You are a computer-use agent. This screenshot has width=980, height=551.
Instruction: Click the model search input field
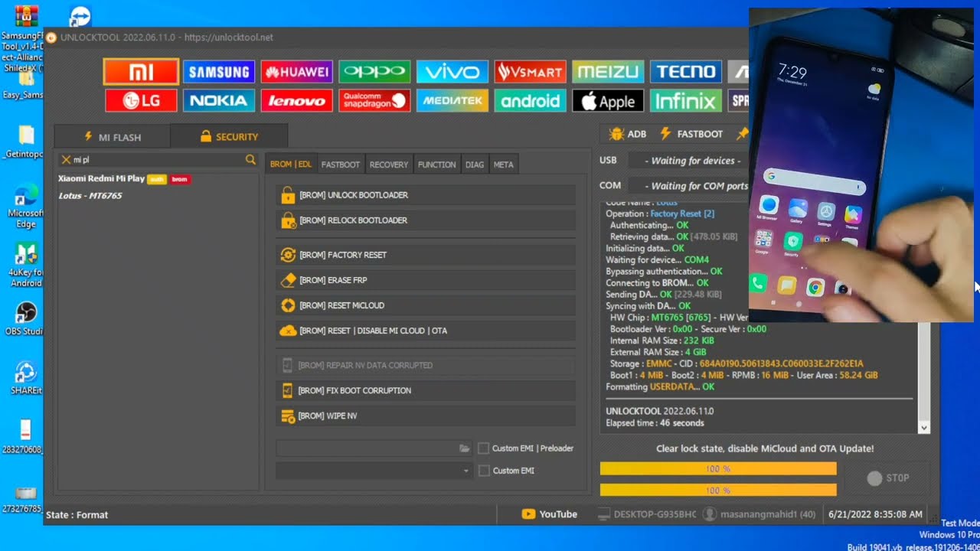pyautogui.click(x=158, y=160)
